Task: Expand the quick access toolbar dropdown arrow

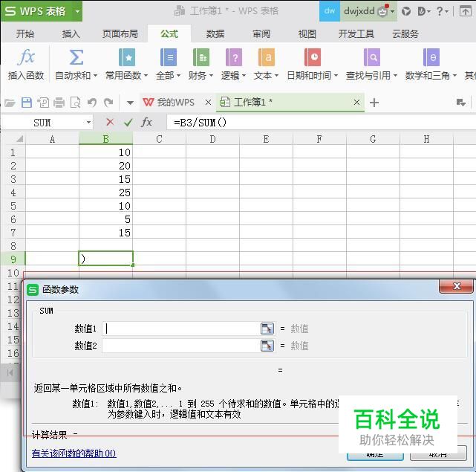Action: (130, 103)
